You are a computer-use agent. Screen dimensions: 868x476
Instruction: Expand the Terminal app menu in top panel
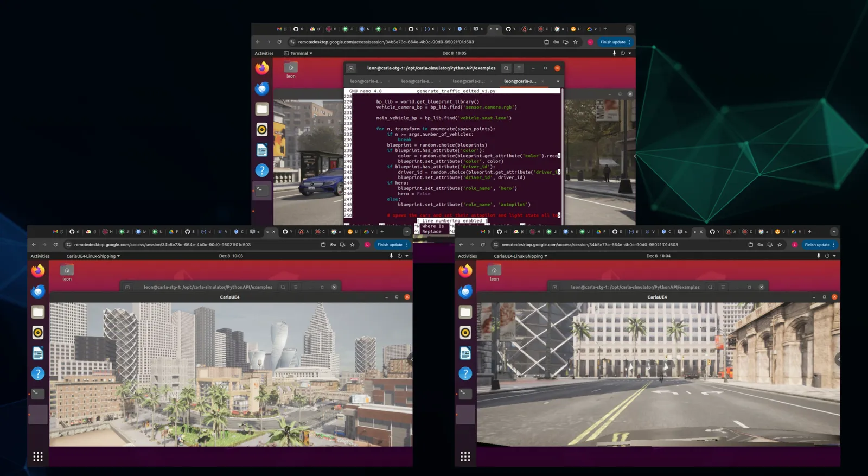(x=298, y=53)
